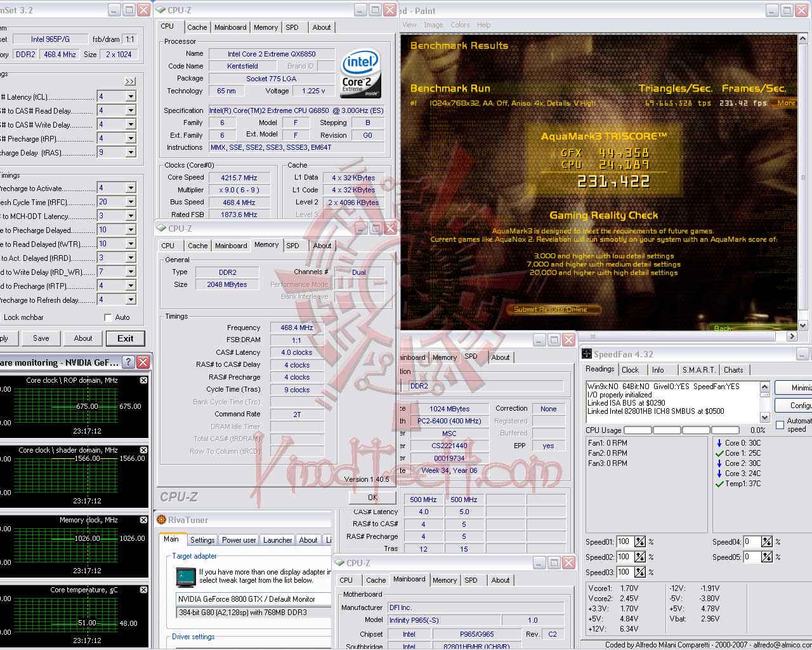This screenshot has height=650, width=812.
Task: Open the Precharge to Activate dropdown
Action: click(x=131, y=188)
